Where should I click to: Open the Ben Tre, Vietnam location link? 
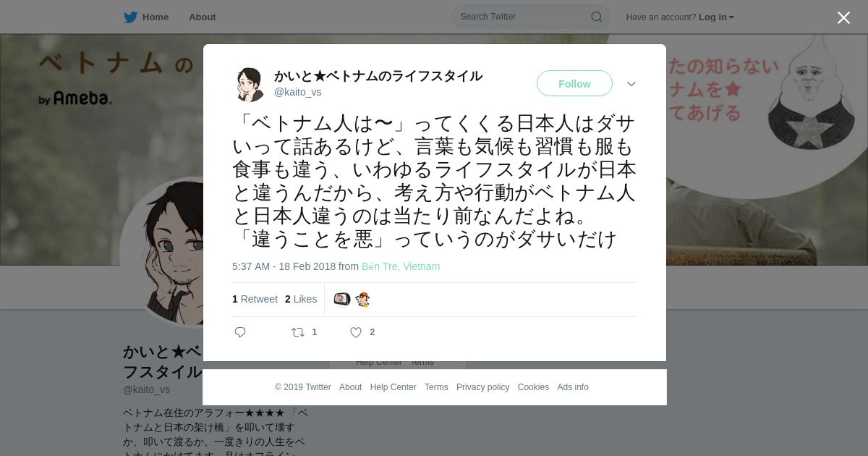click(x=401, y=266)
